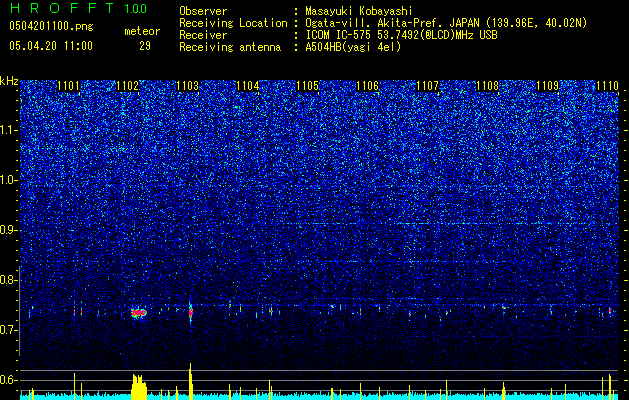Click the Receiver field label
629x400 pixels.
(x=203, y=35)
